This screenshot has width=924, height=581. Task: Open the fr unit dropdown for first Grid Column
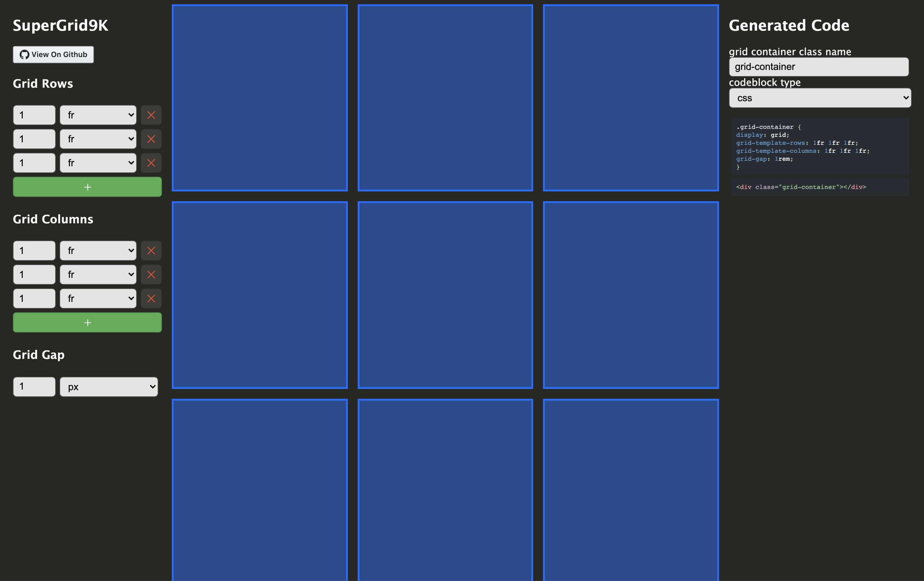[98, 250]
